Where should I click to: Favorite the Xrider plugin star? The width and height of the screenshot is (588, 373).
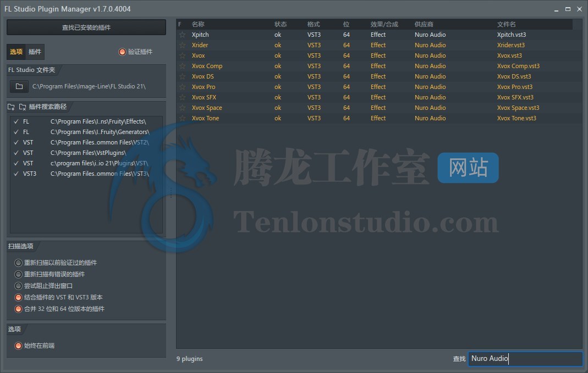point(182,45)
